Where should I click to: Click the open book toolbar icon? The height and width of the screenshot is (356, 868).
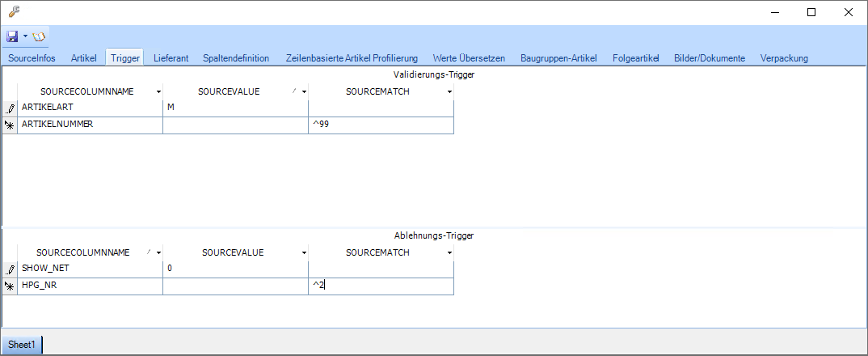pyautogui.click(x=40, y=36)
